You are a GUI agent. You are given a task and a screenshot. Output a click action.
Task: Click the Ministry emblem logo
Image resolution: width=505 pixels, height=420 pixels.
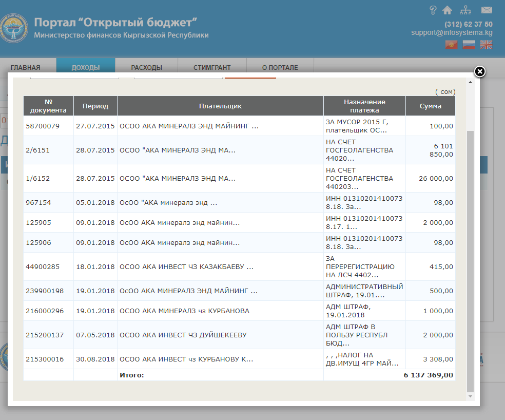(14, 29)
